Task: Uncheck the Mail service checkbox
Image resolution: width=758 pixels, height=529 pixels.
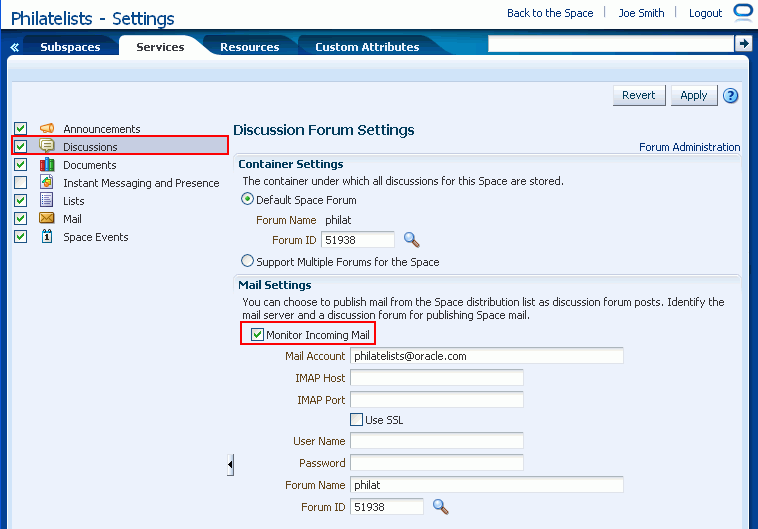Action: pos(20,219)
